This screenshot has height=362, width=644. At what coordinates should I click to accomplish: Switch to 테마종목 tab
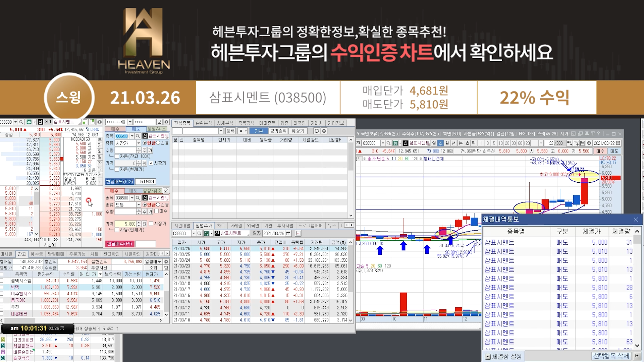(267, 123)
